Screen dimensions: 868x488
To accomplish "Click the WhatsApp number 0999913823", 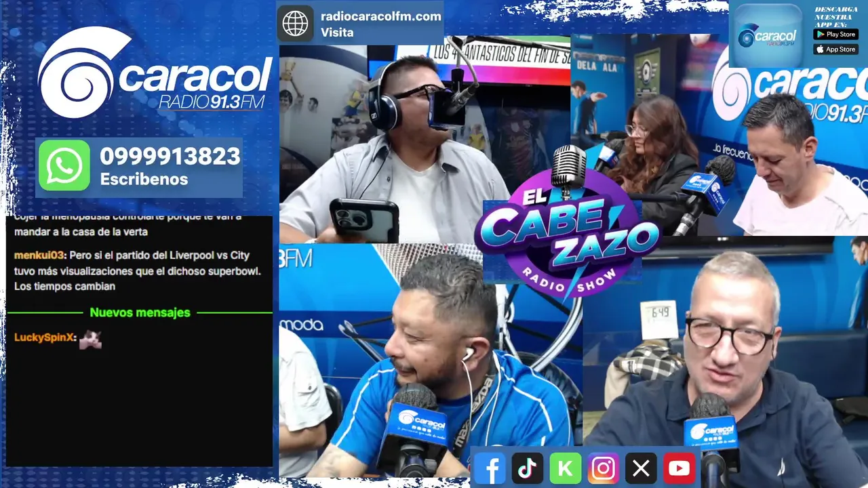I will click(170, 156).
